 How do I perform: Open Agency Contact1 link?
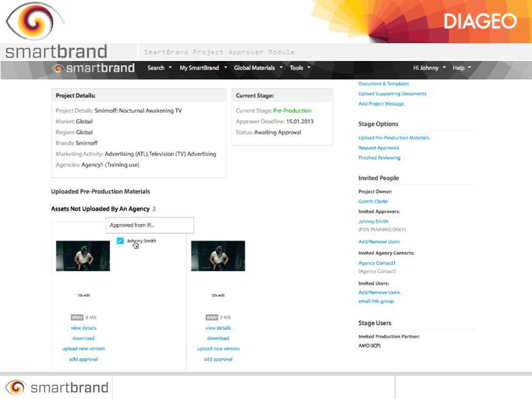tap(377, 263)
